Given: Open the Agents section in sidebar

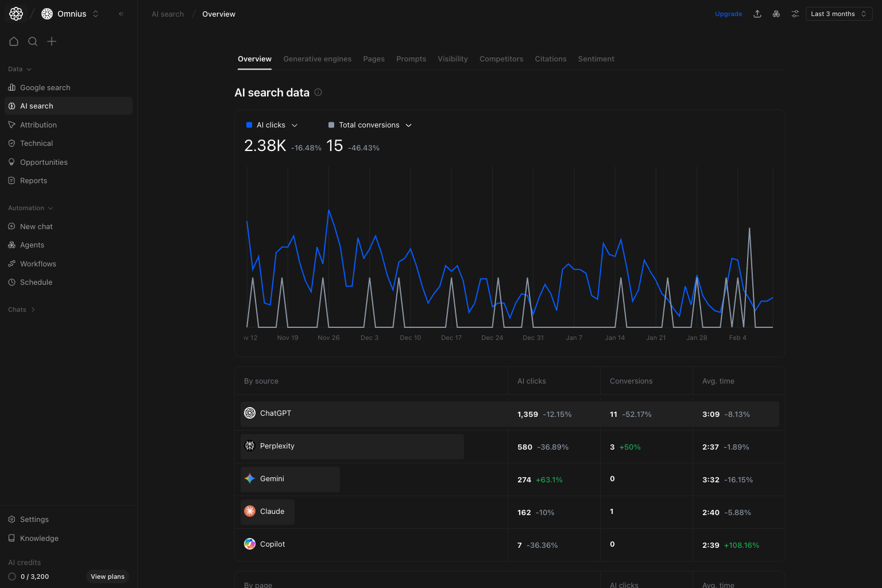Looking at the screenshot, I should pyautogui.click(x=32, y=245).
